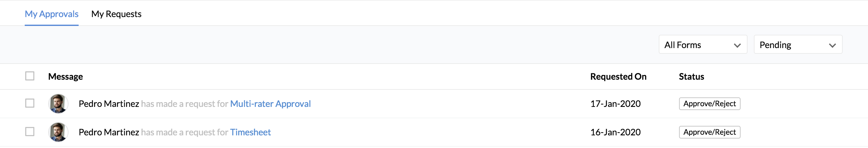868x148 pixels.
Task: Switch to the My Approvals tab
Action: 52,14
